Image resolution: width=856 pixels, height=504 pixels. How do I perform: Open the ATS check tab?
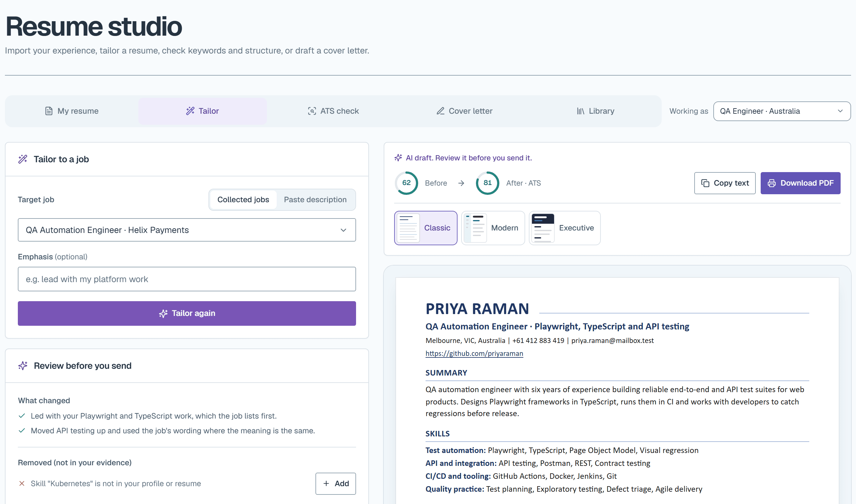coord(333,111)
